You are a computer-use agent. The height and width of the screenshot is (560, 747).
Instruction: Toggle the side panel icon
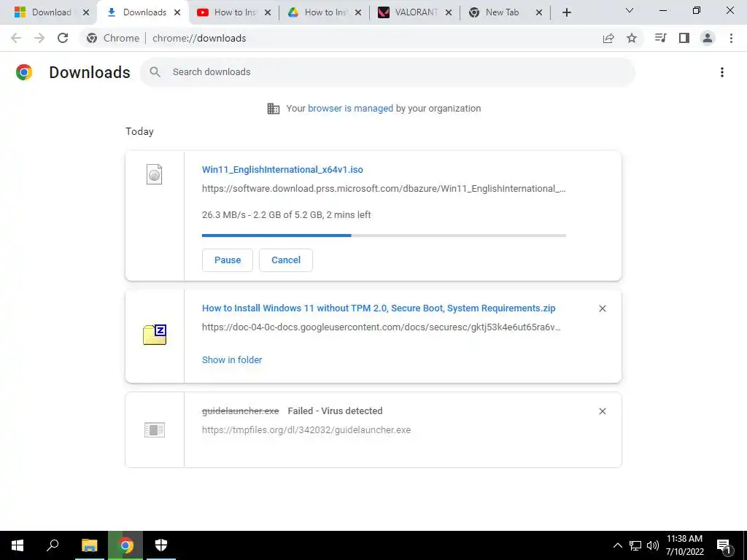coord(684,38)
